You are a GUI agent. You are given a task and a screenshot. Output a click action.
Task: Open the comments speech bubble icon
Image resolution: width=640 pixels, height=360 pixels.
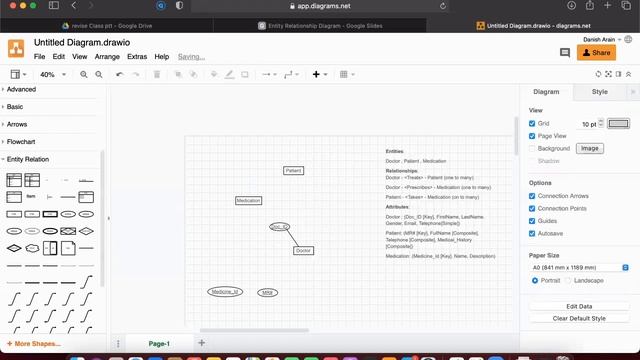[565, 52]
